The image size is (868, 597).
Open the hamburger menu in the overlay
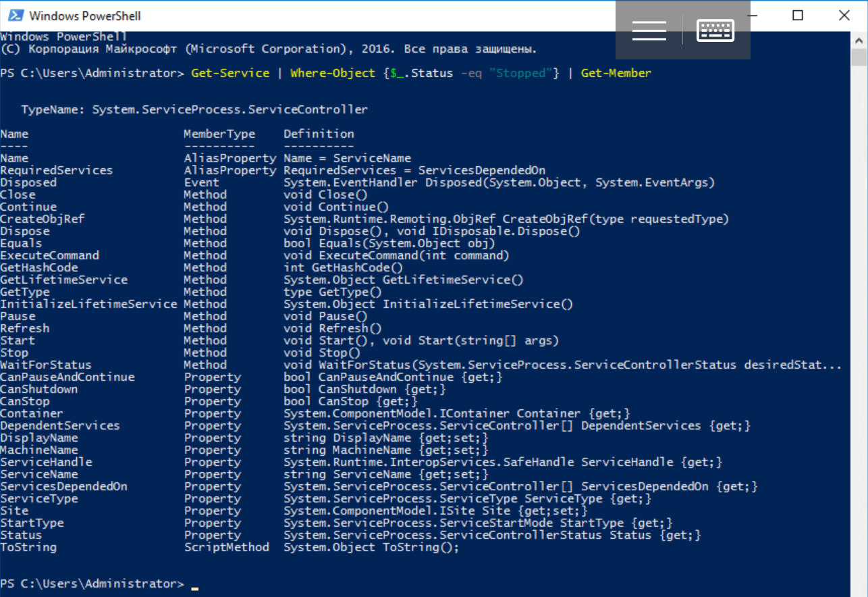coord(649,30)
